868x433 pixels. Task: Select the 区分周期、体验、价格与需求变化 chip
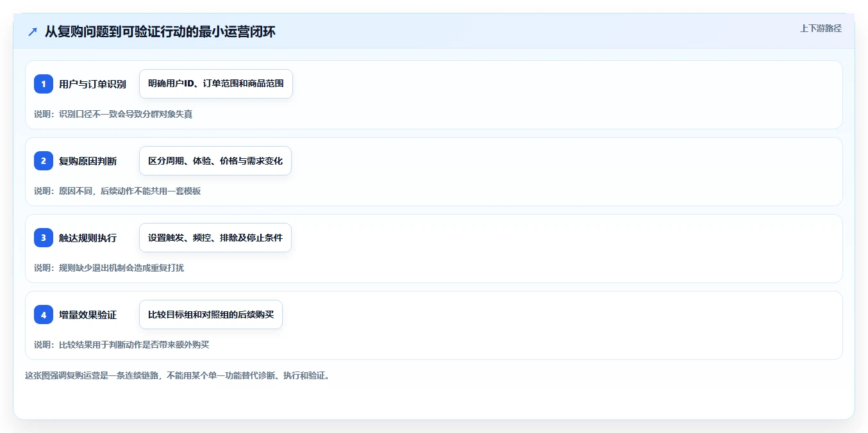(215, 161)
